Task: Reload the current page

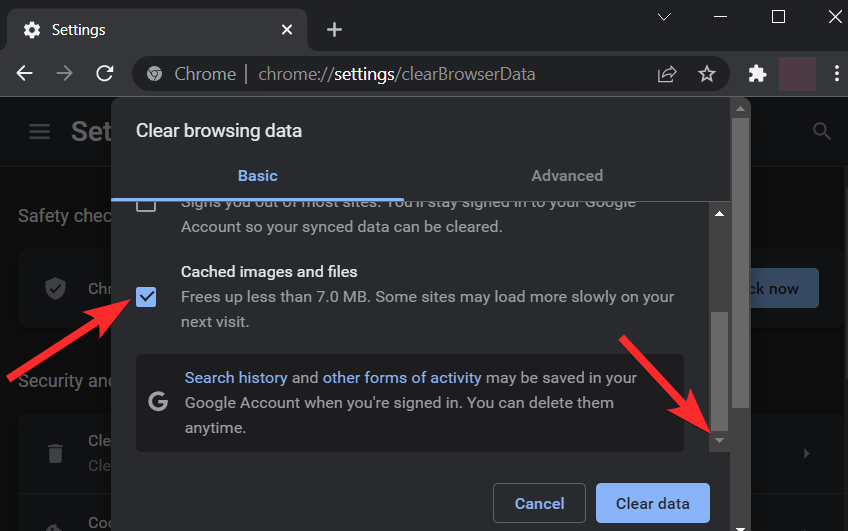Action: click(104, 73)
